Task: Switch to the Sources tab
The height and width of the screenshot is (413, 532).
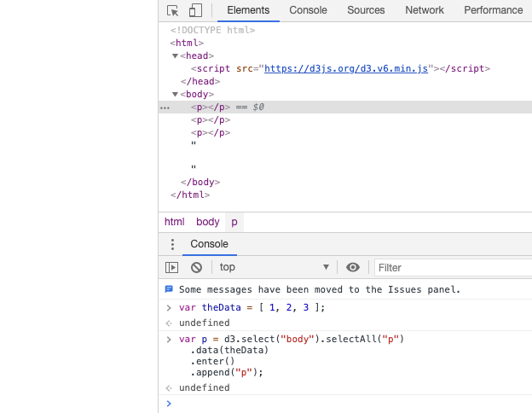Action: click(x=366, y=10)
